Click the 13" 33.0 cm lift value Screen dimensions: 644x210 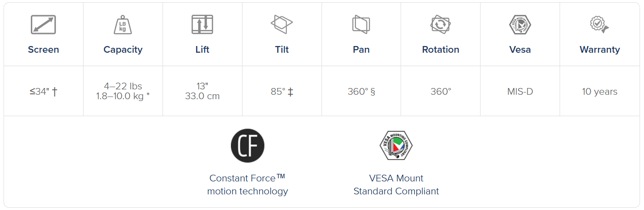(202, 91)
